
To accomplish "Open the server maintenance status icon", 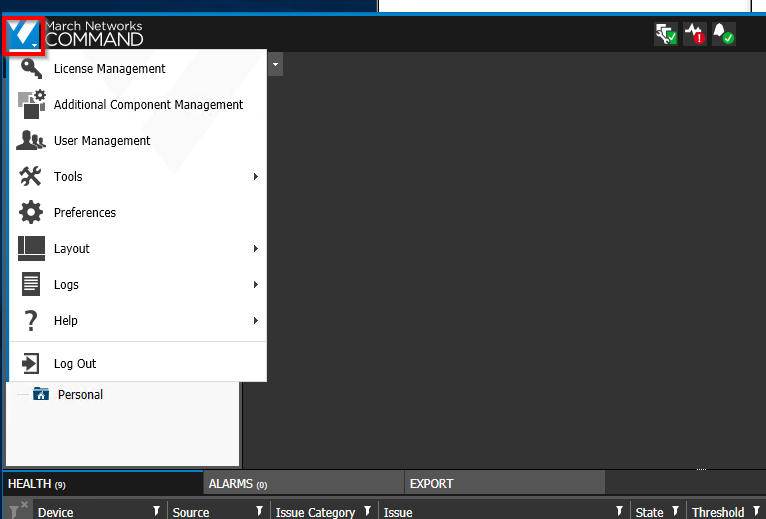I will tap(665, 35).
